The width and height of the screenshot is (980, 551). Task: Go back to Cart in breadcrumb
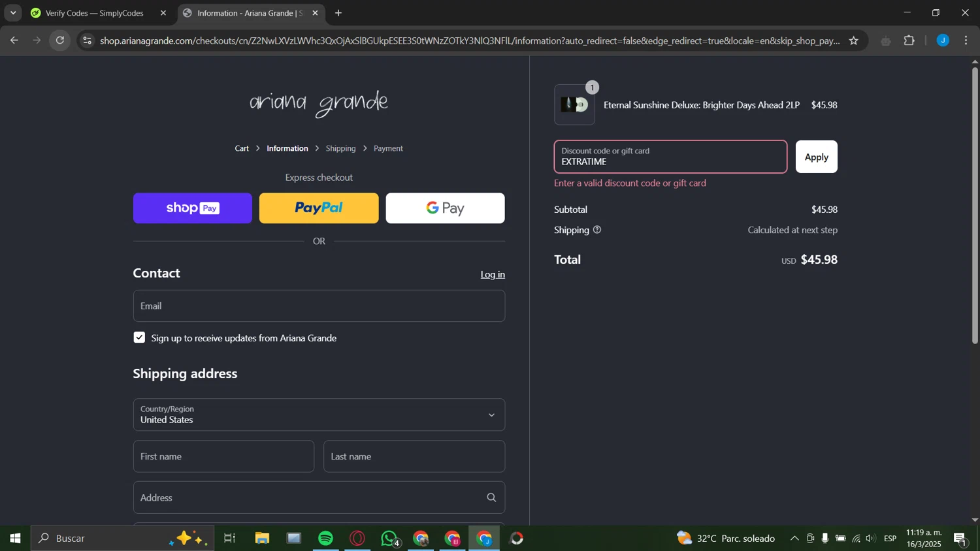242,149
